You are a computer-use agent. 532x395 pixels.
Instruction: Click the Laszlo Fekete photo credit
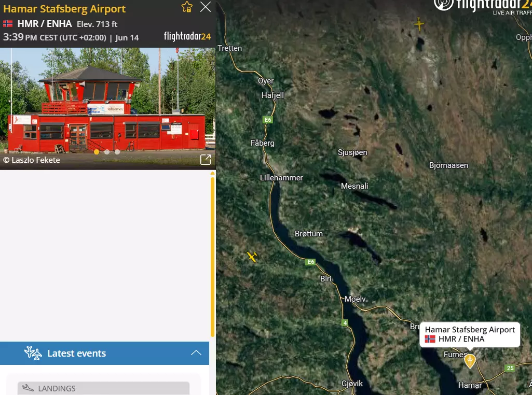[32, 160]
